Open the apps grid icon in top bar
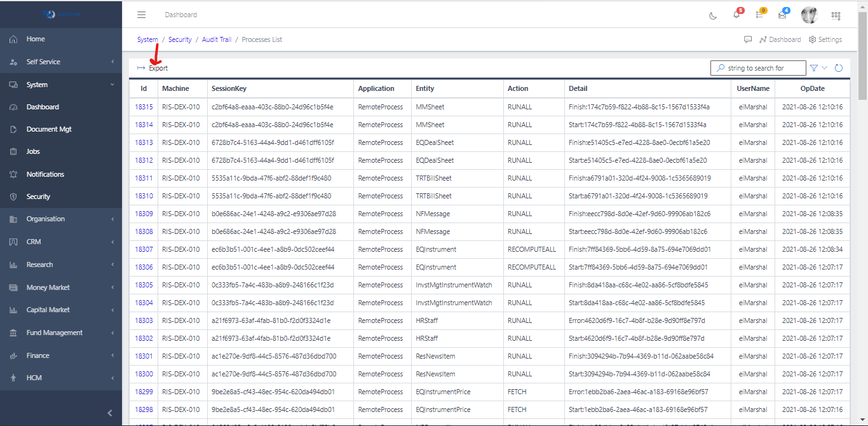Image resolution: width=868 pixels, height=426 pixels. 836,15
